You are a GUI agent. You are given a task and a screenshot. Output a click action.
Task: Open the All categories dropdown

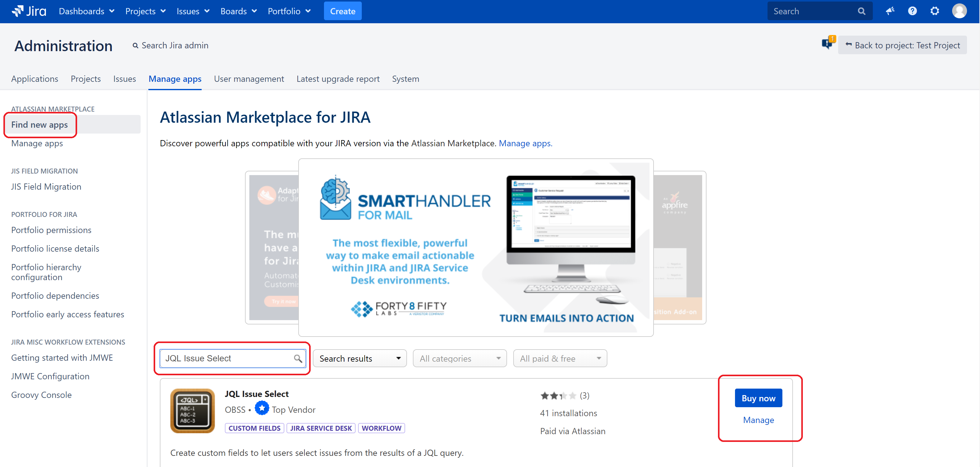tap(460, 359)
